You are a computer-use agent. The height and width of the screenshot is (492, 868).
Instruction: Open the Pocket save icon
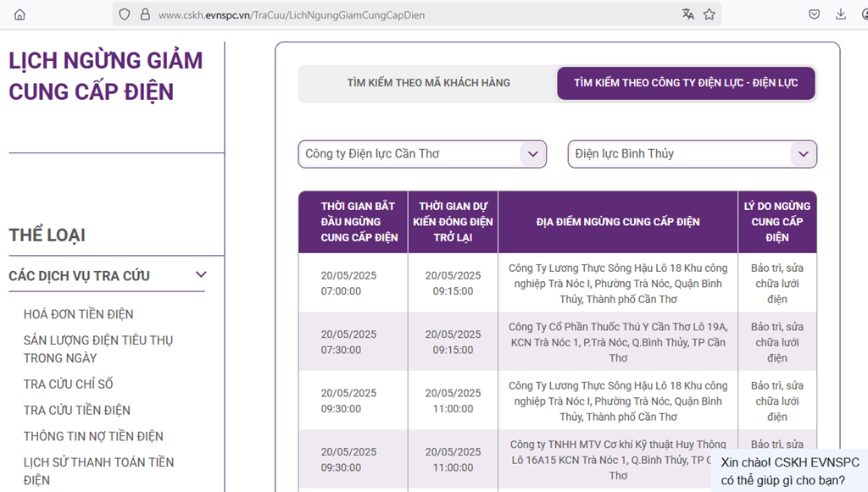point(814,14)
